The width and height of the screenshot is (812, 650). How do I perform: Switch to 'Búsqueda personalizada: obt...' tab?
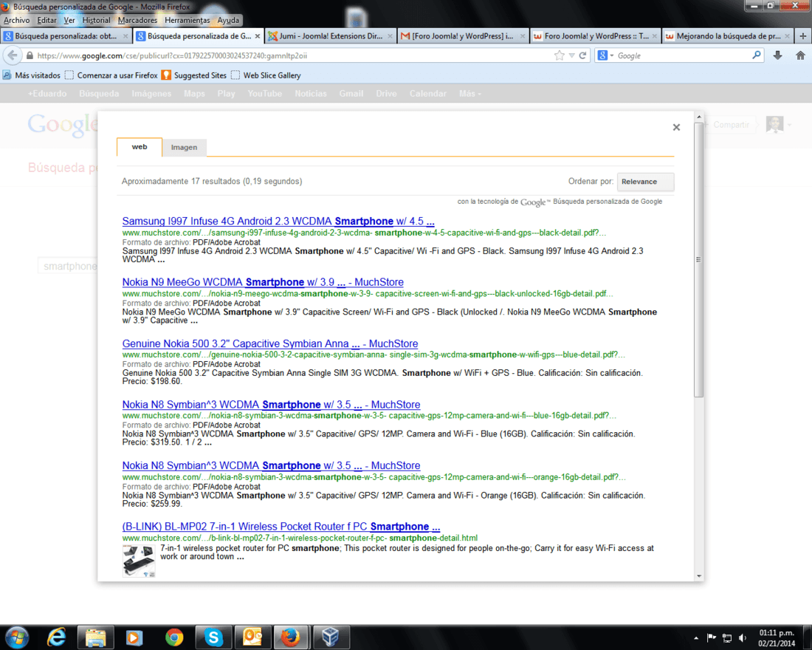pyautogui.click(x=66, y=35)
